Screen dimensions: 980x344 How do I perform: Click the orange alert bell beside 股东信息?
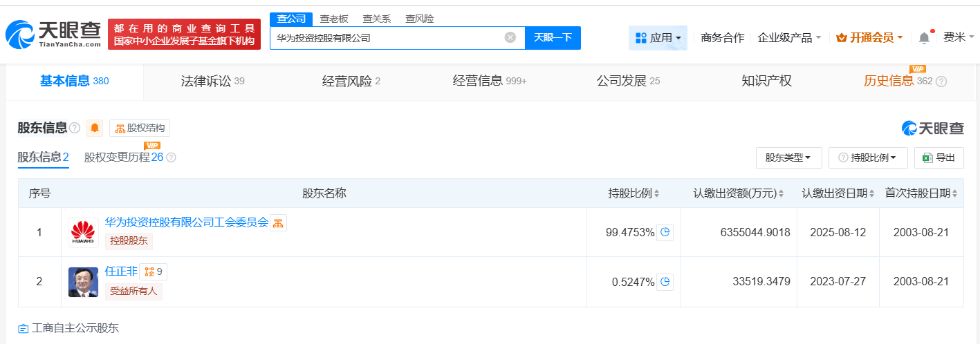[95, 128]
